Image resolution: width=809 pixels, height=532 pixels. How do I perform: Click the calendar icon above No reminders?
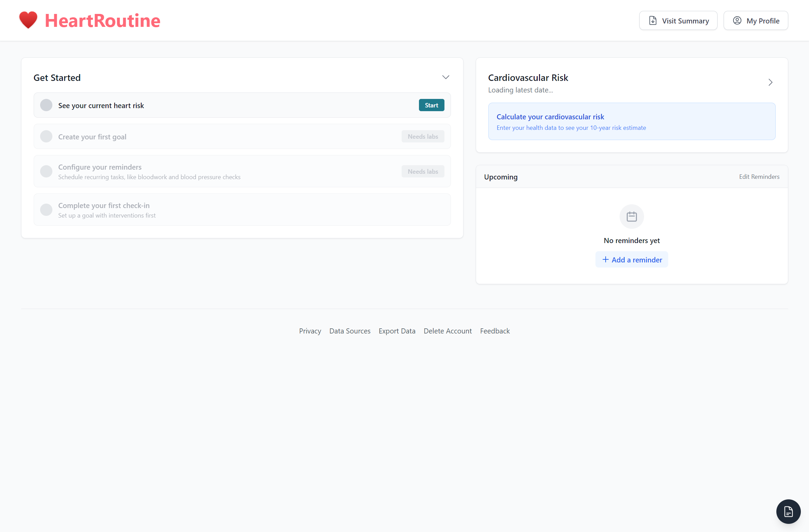click(x=631, y=217)
